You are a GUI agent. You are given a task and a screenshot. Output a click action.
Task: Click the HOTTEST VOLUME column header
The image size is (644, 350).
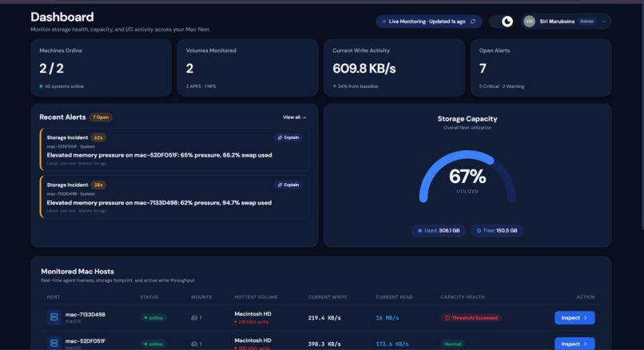tap(256, 297)
